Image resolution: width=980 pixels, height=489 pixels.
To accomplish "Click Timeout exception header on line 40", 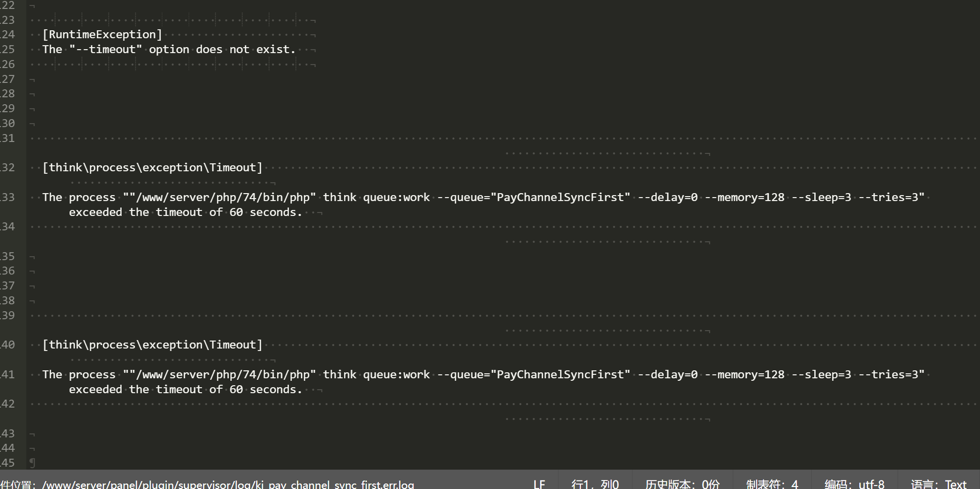I will (152, 345).
